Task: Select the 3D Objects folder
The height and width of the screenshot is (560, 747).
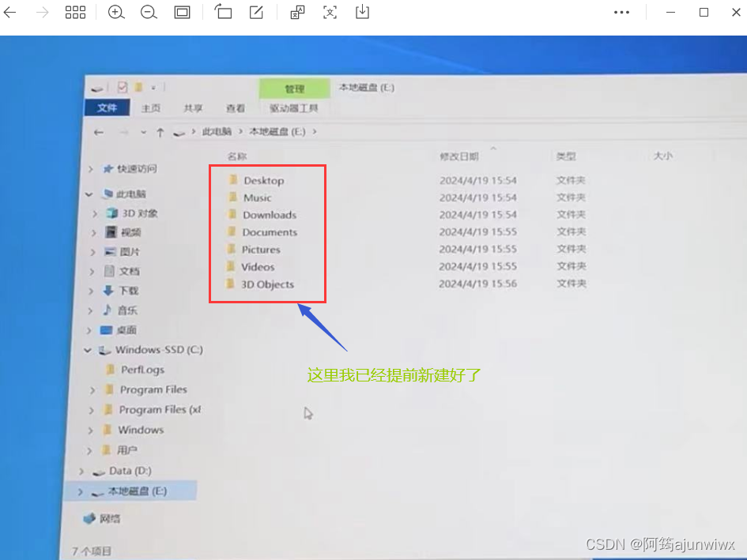Action: (x=267, y=284)
